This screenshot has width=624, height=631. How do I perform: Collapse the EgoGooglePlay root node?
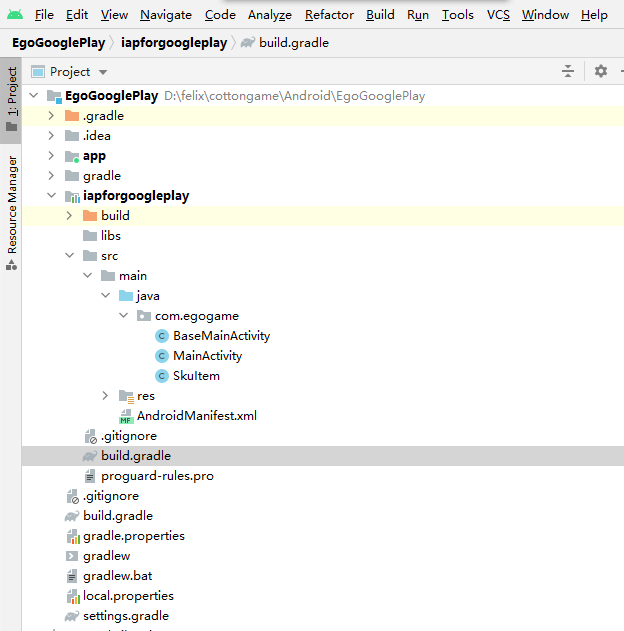click(34, 95)
